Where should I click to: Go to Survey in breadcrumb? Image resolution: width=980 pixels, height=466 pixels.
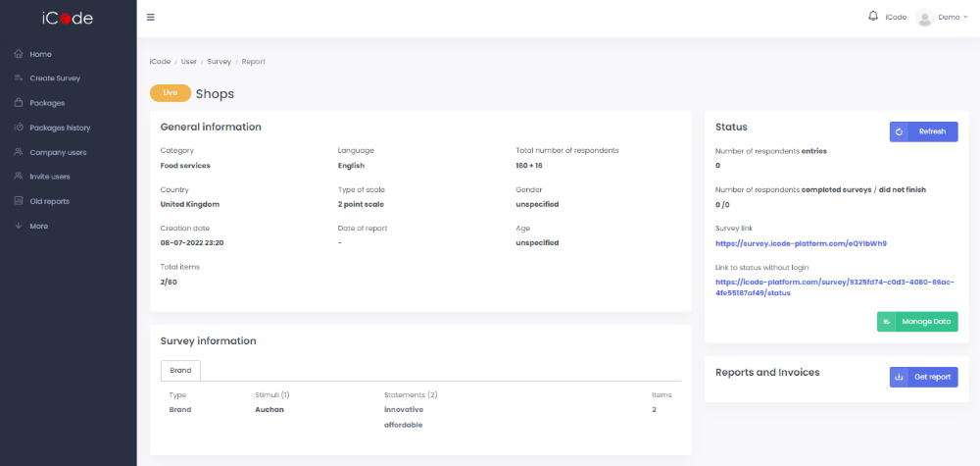(219, 62)
